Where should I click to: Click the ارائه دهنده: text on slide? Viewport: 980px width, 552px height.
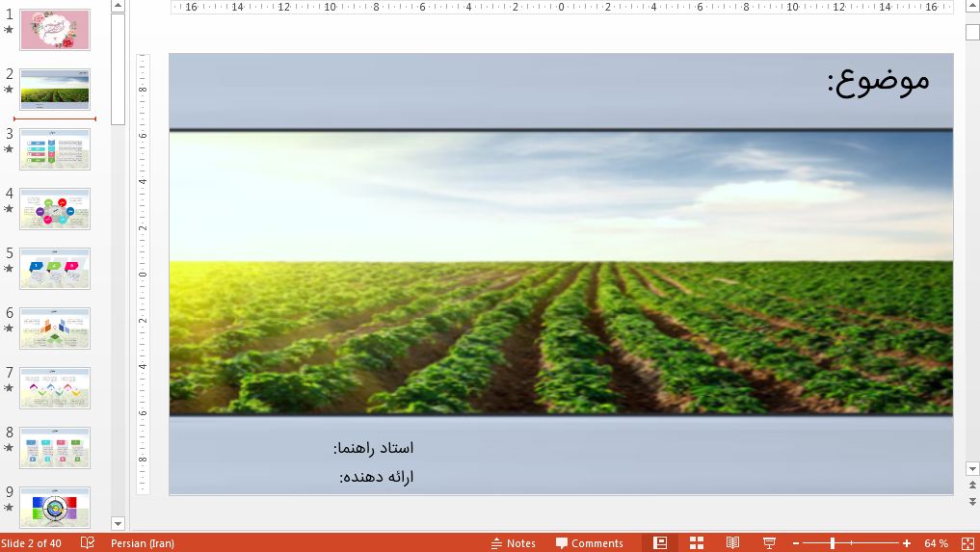pyautogui.click(x=376, y=477)
